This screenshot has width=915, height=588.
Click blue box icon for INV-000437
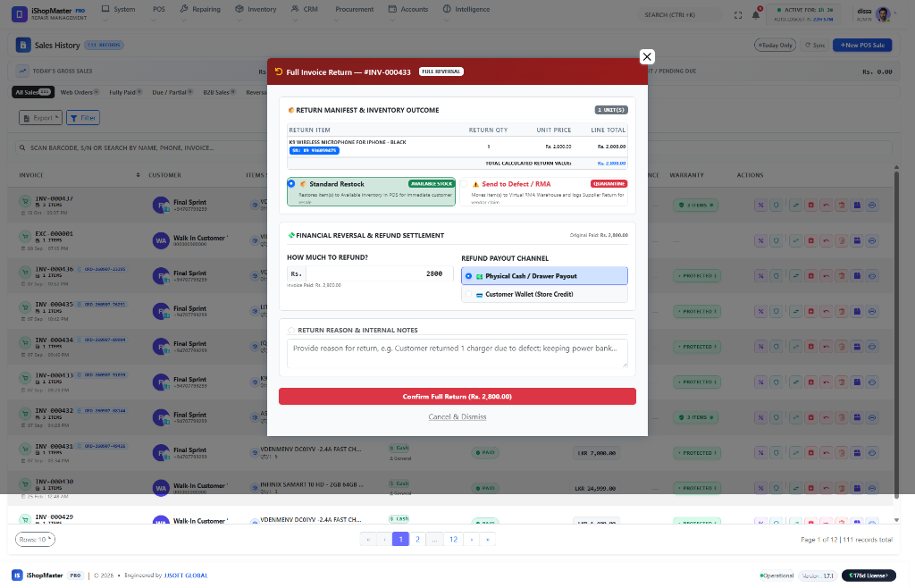pos(857,206)
